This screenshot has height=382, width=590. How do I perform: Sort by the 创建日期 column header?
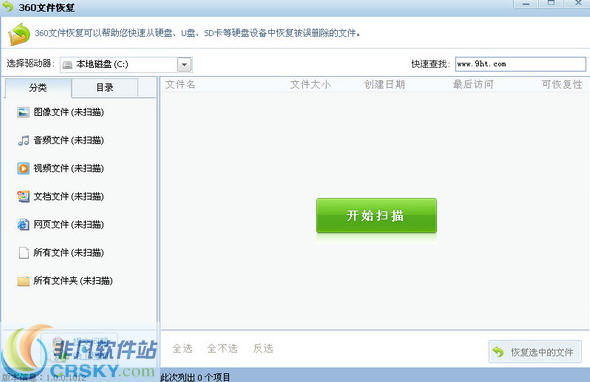pos(385,84)
